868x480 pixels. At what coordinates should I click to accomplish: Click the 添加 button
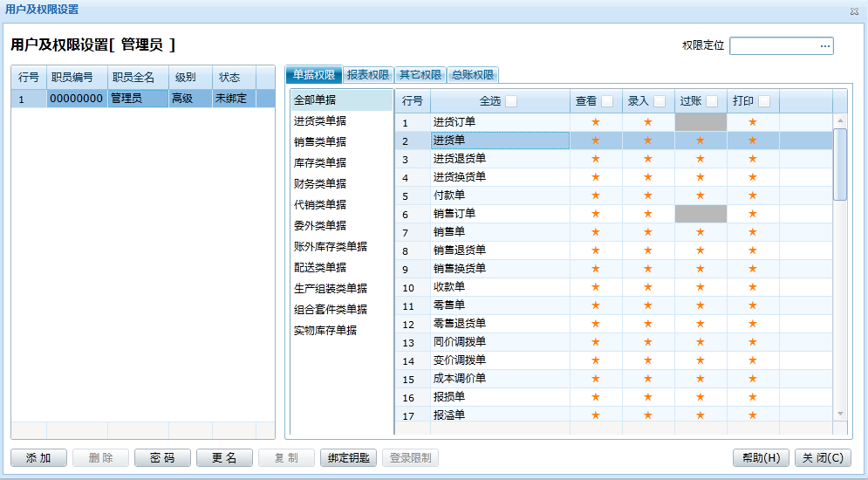coord(38,458)
